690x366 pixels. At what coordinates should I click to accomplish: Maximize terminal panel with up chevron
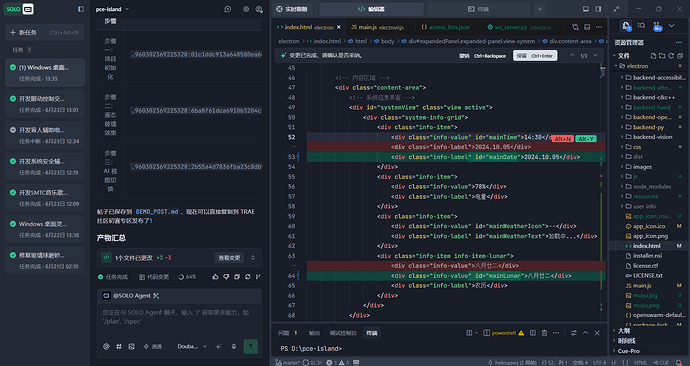(x=585, y=333)
